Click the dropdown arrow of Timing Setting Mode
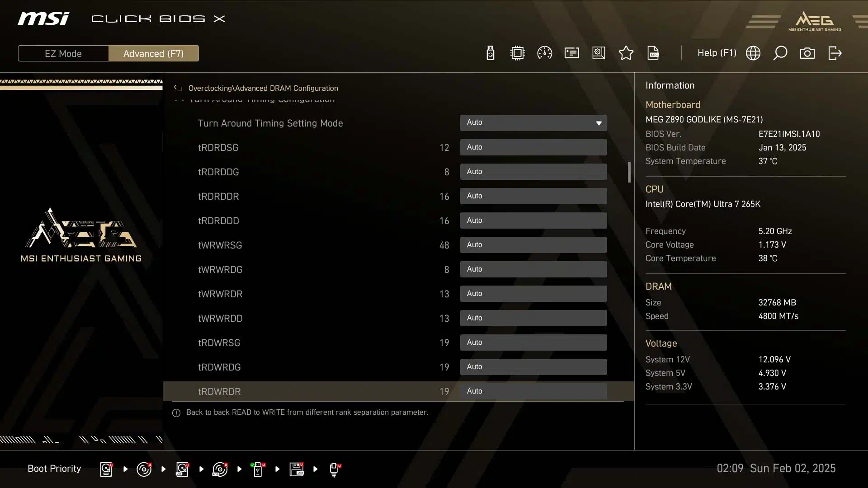The height and width of the screenshot is (488, 868). (599, 123)
